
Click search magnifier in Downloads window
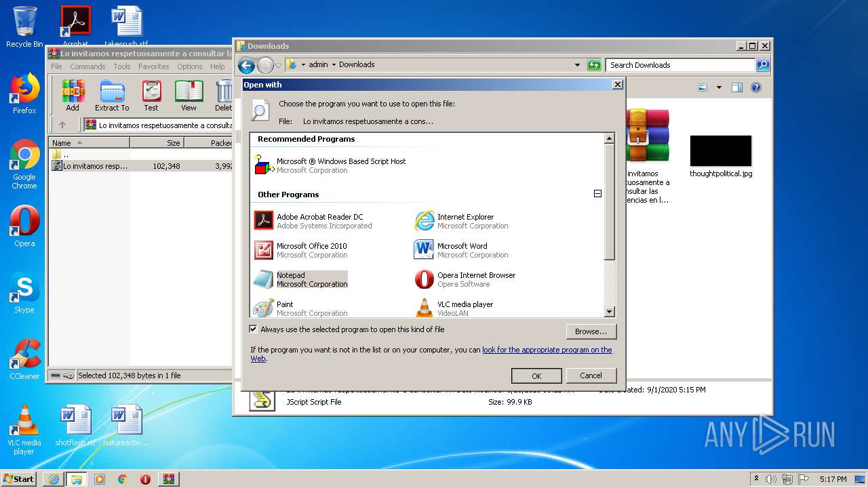coord(763,65)
